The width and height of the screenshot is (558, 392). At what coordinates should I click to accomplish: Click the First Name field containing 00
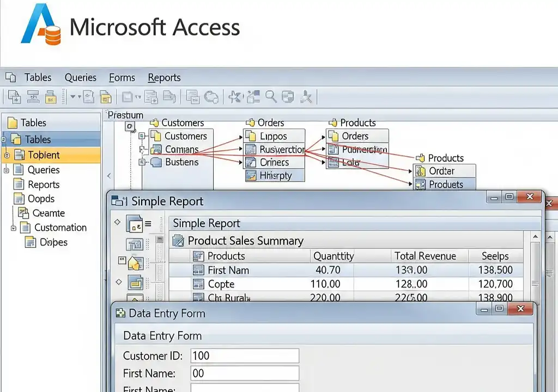point(245,373)
